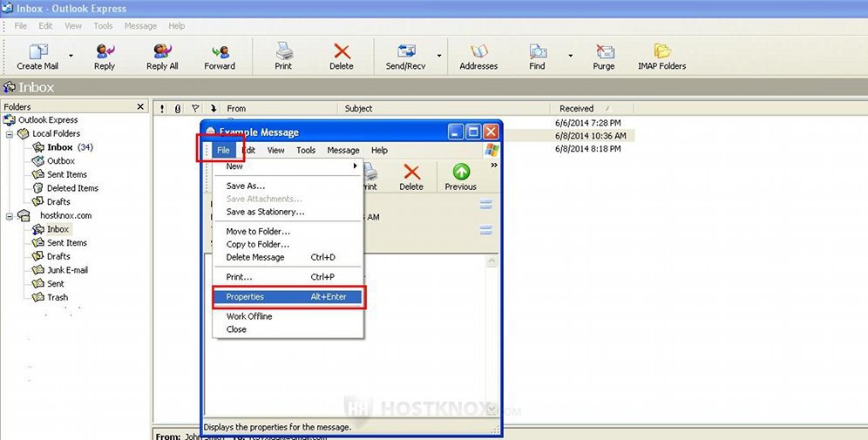868x440 pixels.
Task: Open Tools menu in message window
Action: (x=306, y=150)
